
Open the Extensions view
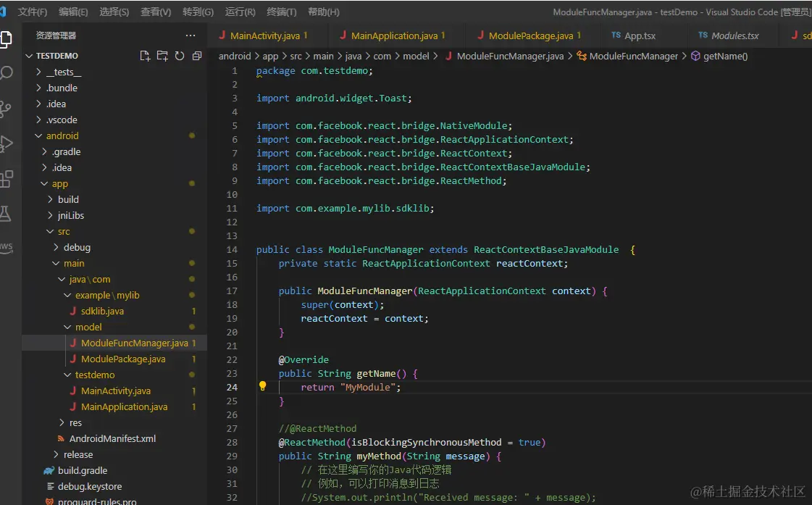click(7, 179)
